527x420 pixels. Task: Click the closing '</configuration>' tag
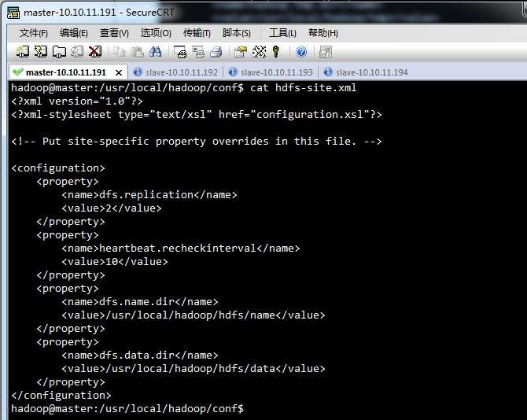[x=61, y=396]
